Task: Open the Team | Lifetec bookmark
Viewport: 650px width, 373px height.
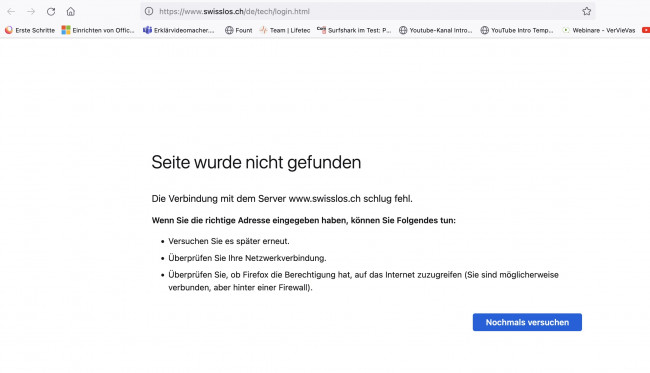Action: click(x=285, y=30)
